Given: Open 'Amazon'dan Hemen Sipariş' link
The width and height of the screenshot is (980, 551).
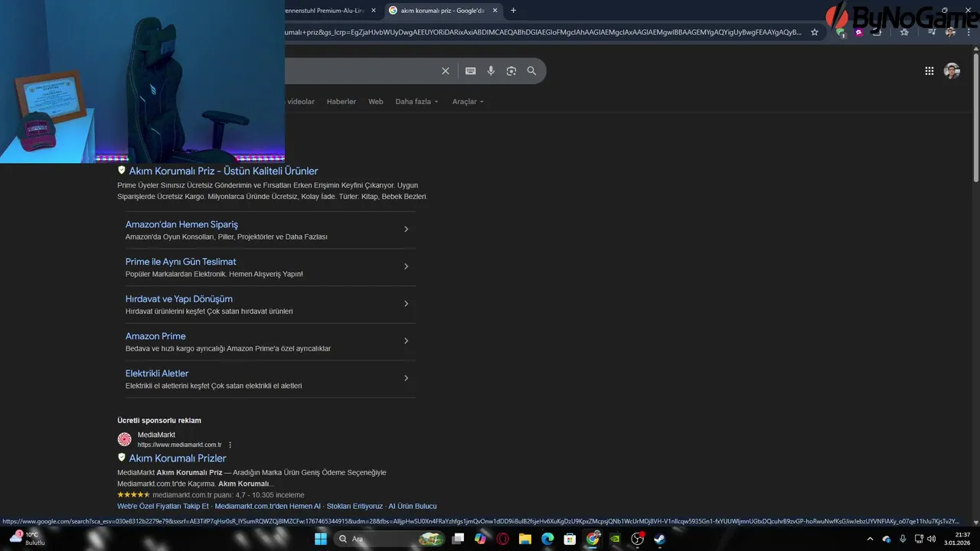Looking at the screenshot, I should [x=181, y=224].
